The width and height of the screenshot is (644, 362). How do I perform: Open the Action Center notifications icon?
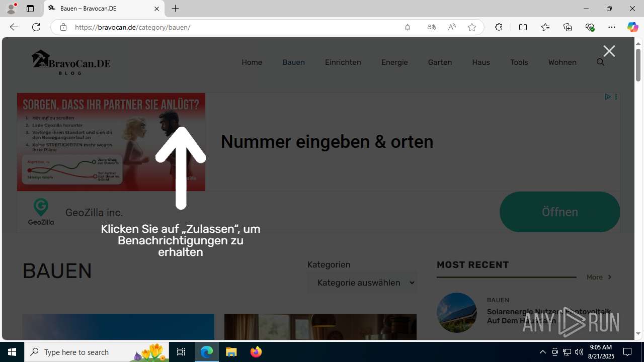pyautogui.click(x=627, y=352)
